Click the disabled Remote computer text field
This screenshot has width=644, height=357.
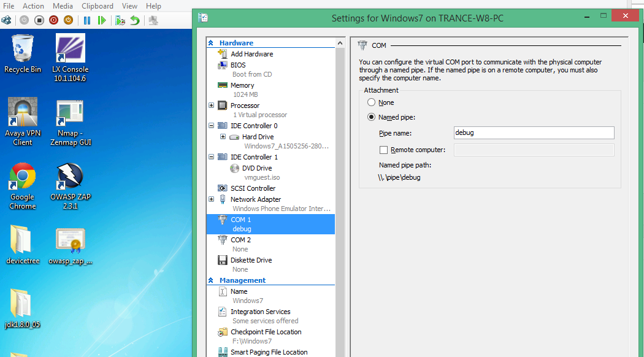coord(534,150)
